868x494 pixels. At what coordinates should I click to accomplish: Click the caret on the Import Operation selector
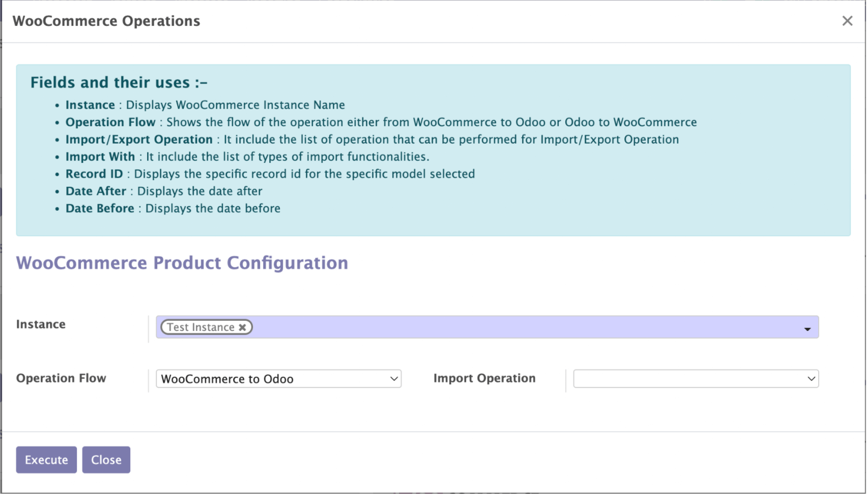click(x=810, y=378)
